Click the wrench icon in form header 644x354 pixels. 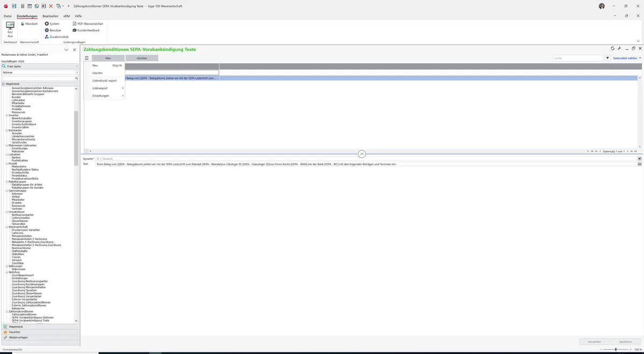coord(619,48)
